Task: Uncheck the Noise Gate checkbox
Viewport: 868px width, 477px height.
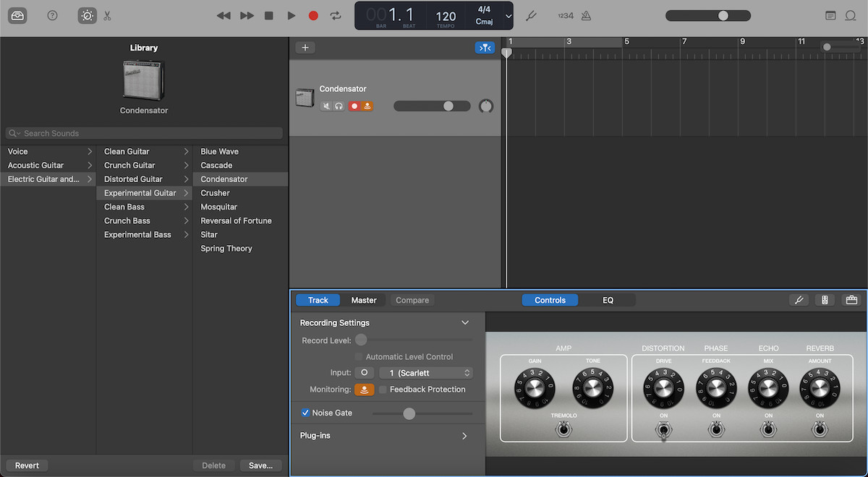Action: [x=305, y=413]
